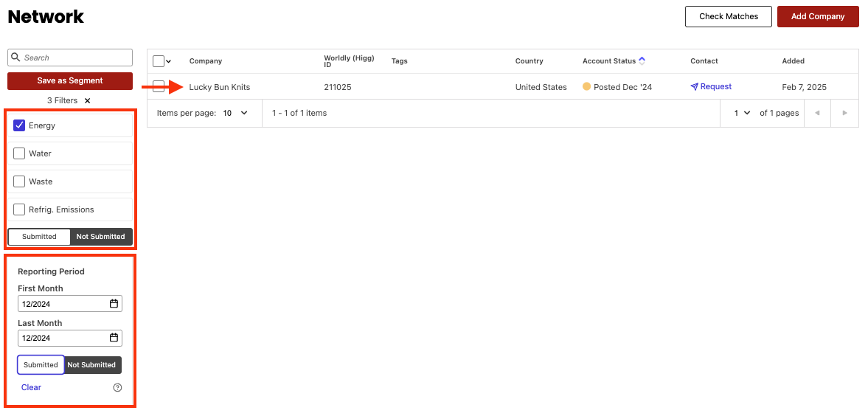The width and height of the screenshot is (868, 416).
Task: Click the First Month date field
Action: tap(70, 304)
